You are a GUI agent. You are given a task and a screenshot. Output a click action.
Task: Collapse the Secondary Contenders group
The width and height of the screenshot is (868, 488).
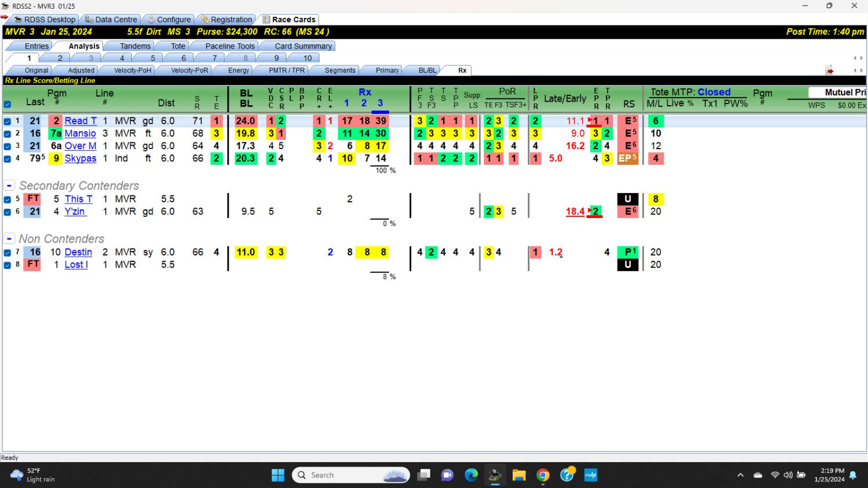coord(9,186)
